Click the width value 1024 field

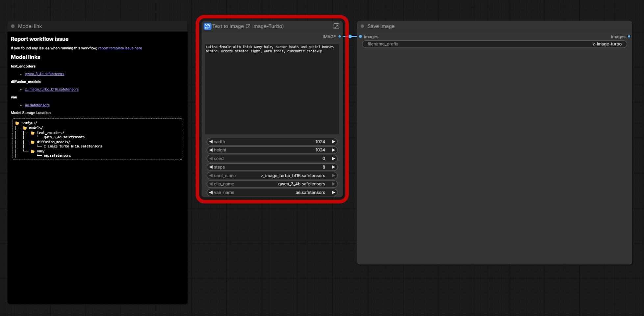tap(272, 142)
